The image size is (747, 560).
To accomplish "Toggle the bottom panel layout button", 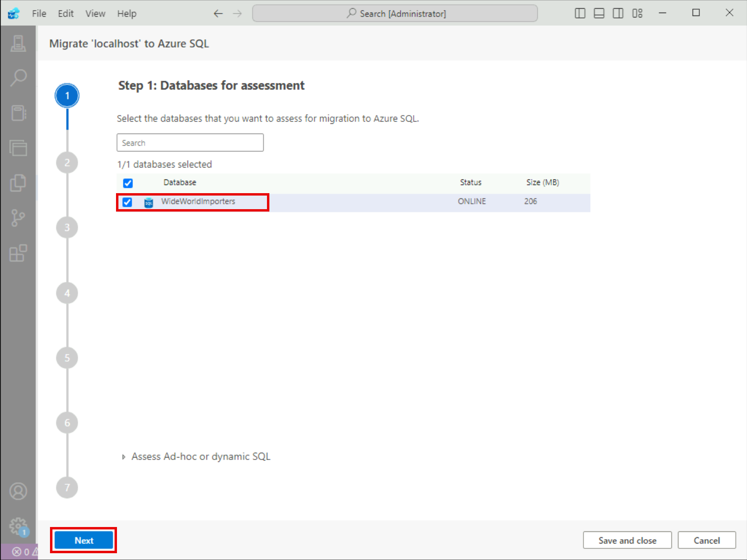I will pyautogui.click(x=599, y=14).
